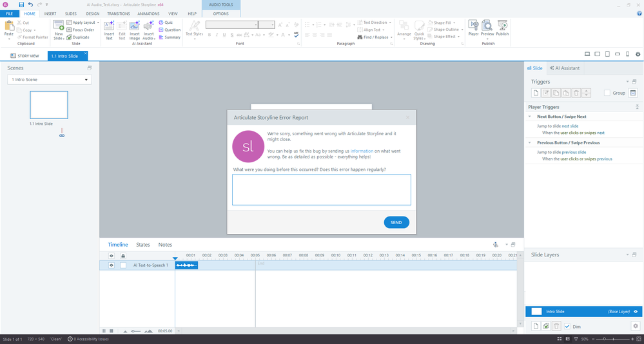Open the information link in error dialog
This screenshot has width=644, height=344.
362,151
